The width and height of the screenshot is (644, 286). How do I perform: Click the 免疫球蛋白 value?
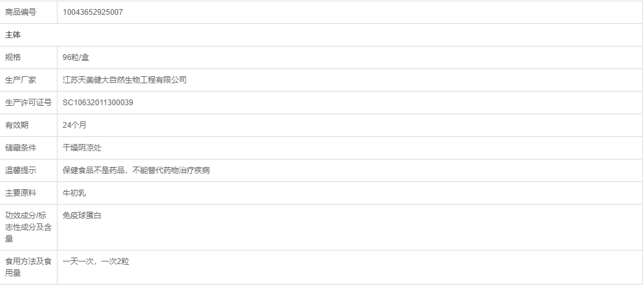(x=82, y=216)
